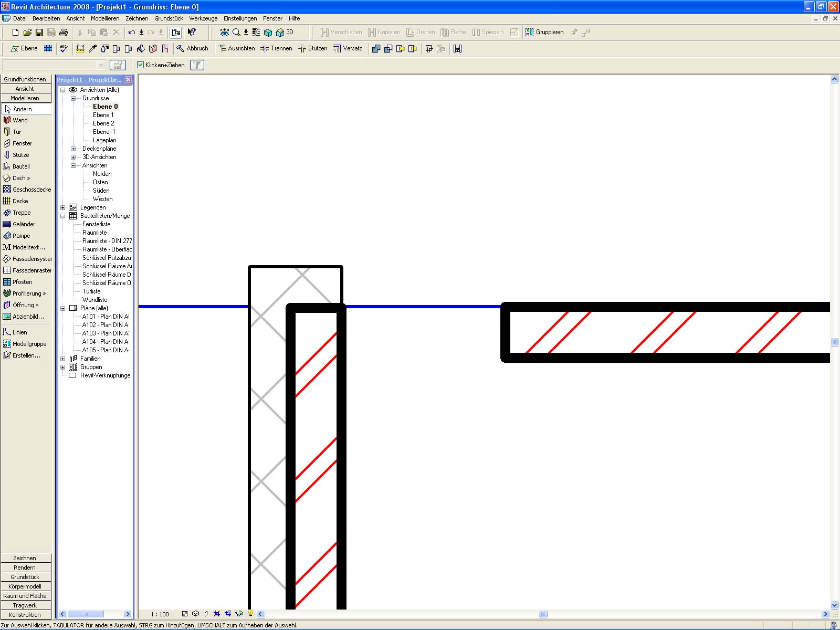Open the element type selector dropdown
The image size is (840, 630).
(101, 65)
